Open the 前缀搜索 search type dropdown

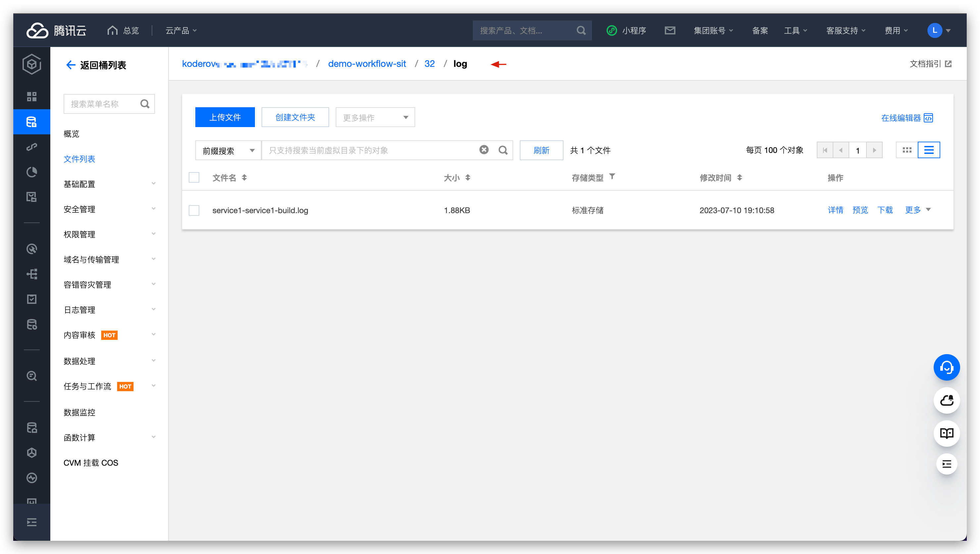(228, 151)
